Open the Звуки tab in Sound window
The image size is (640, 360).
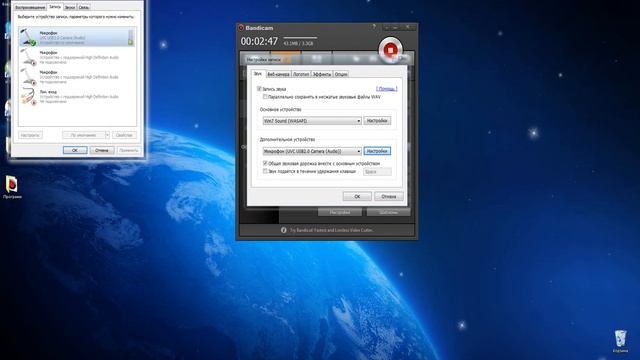click(70, 7)
